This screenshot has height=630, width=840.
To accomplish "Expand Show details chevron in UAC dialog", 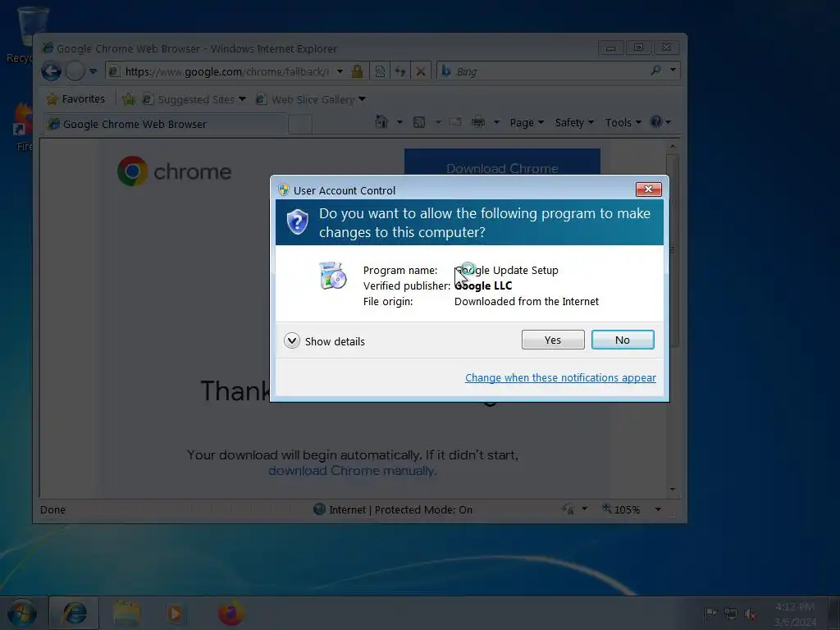I will coord(292,340).
